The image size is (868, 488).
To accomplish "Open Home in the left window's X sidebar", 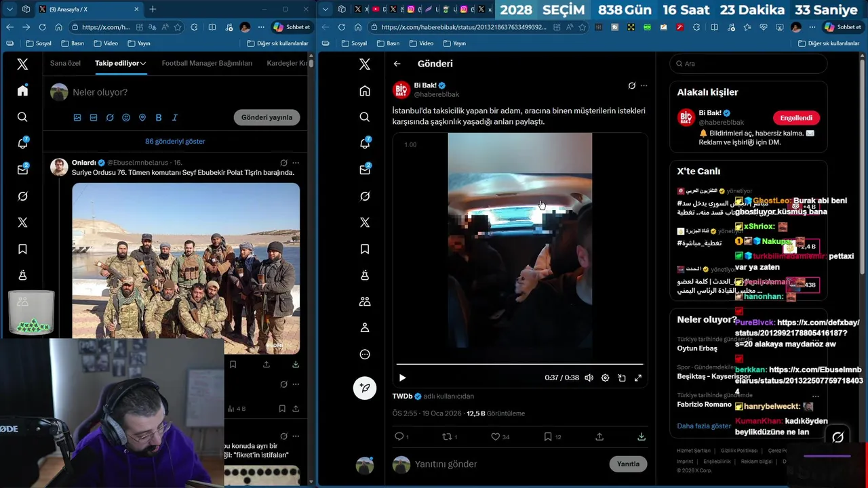I will point(22,91).
